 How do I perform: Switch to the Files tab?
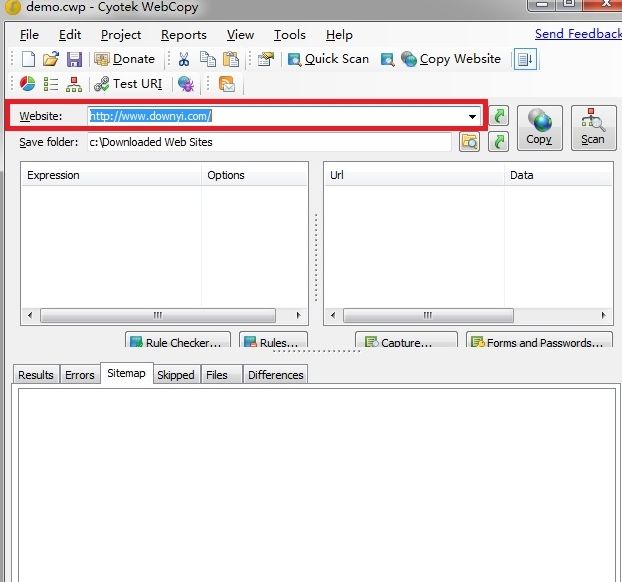pyautogui.click(x=221, y=375)
